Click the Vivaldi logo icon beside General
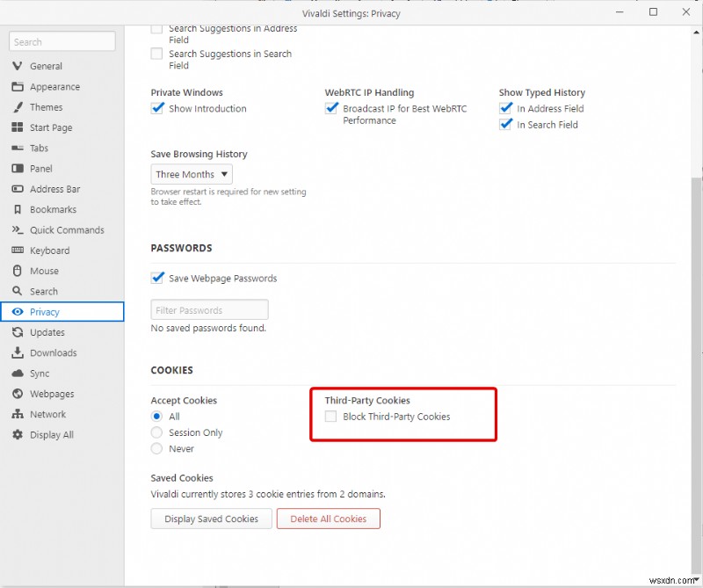This screenshot has width=703, height=588. 18,66
